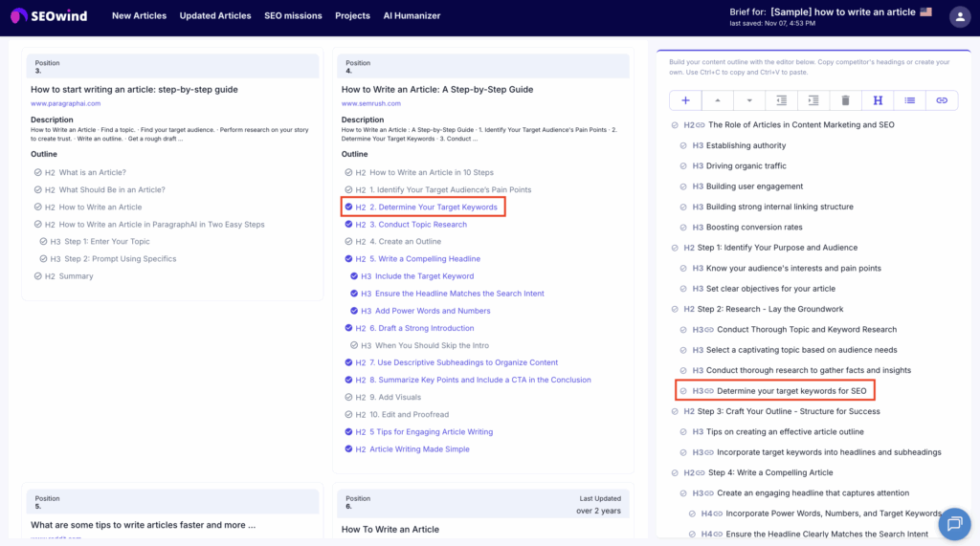Toggle check beside 'Establishing authority' outline item
The image size is (980, 546).
tap(683, 145)
